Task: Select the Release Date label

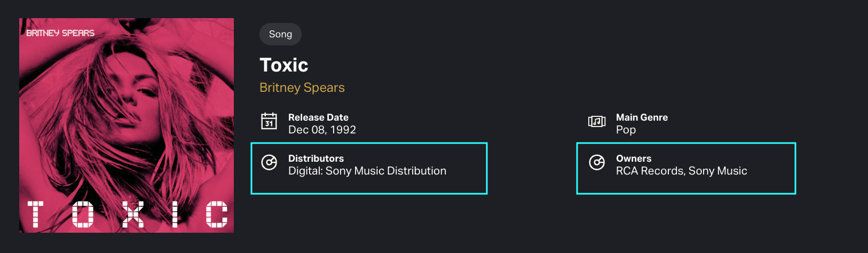Action: 318,117
